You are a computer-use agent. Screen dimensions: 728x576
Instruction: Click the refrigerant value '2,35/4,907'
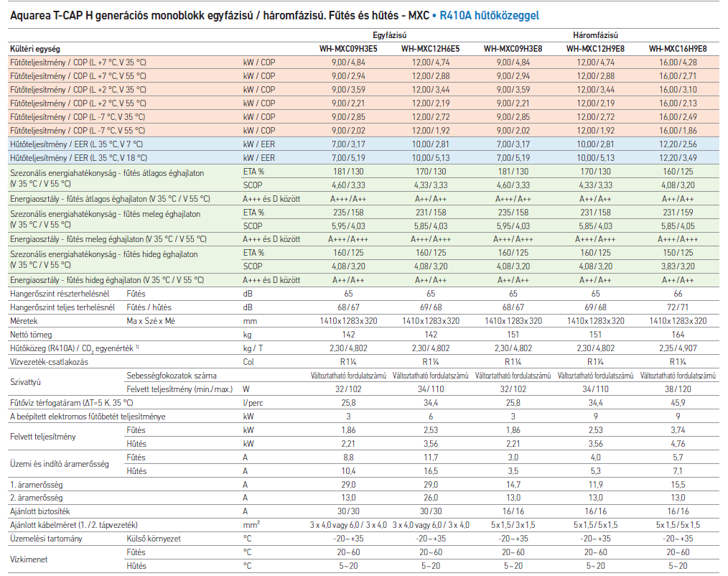678,348
